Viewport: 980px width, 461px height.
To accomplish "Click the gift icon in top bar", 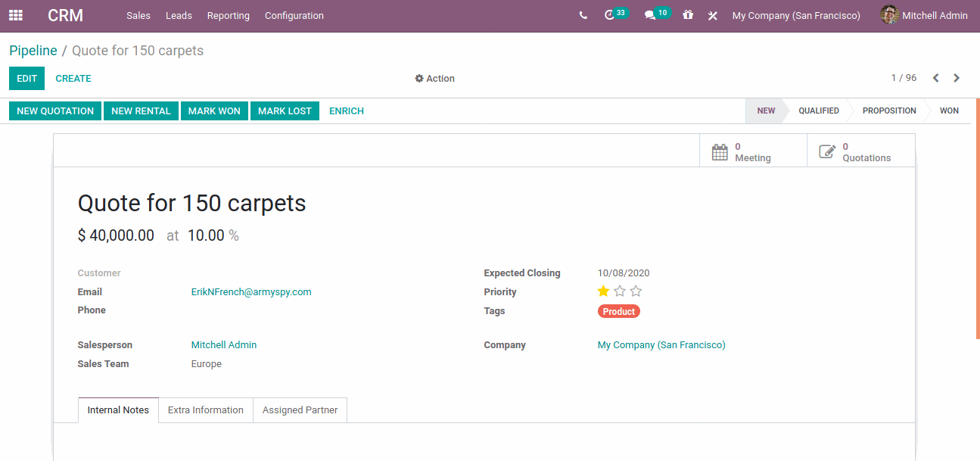I will point(688,15).
